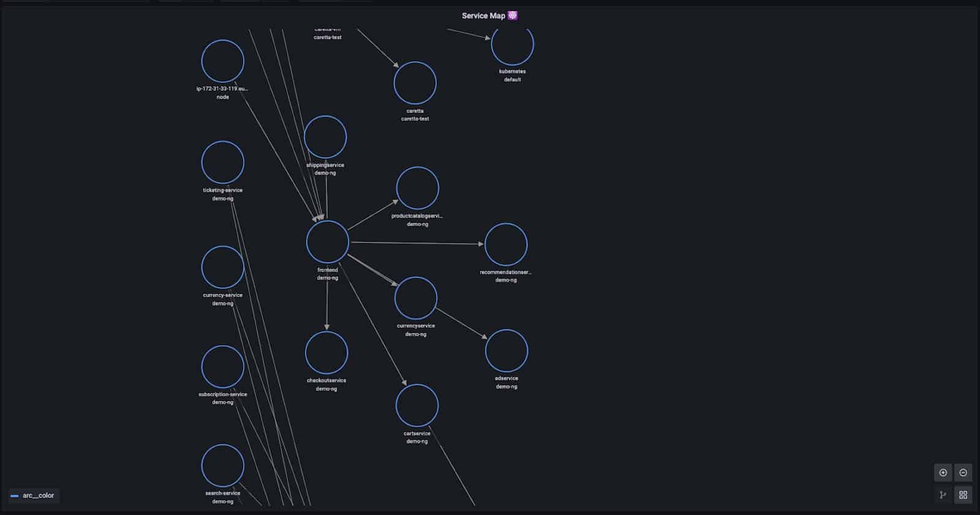Click the 'recommendationser...' label text
The height and width of the screenshot is (515, 980).
click(506, 273)
